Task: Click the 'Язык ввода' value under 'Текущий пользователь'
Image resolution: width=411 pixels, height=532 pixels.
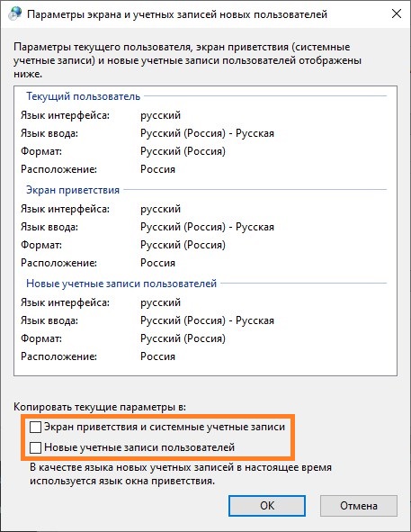Action: [x=207, y=133]
